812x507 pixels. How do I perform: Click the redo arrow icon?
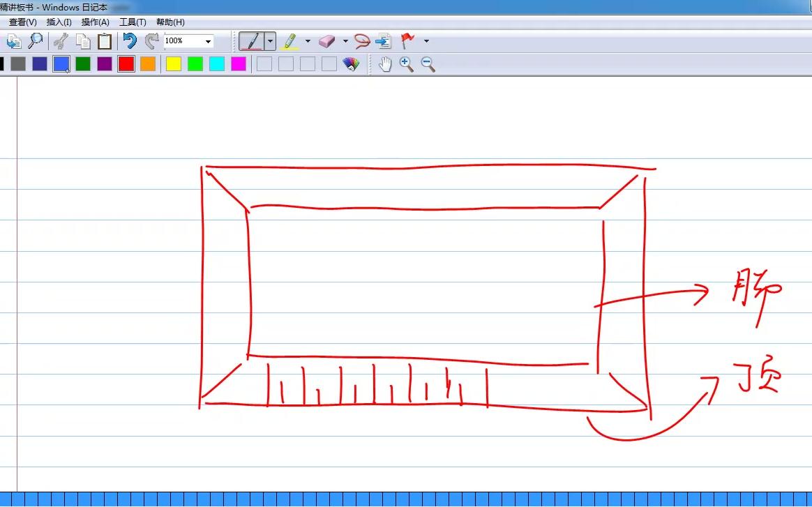tap(152, 41)
